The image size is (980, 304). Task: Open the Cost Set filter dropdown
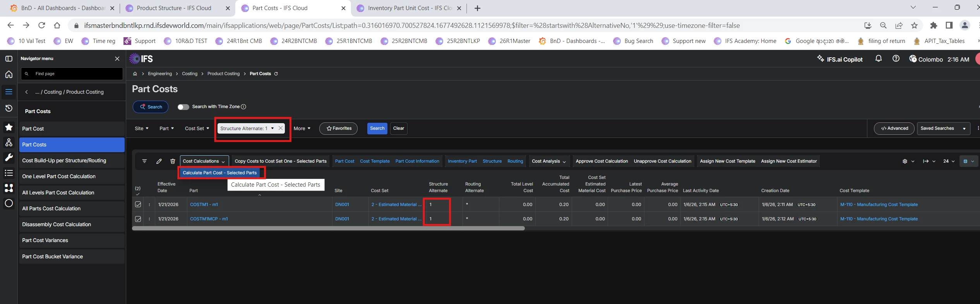[197, 128]
